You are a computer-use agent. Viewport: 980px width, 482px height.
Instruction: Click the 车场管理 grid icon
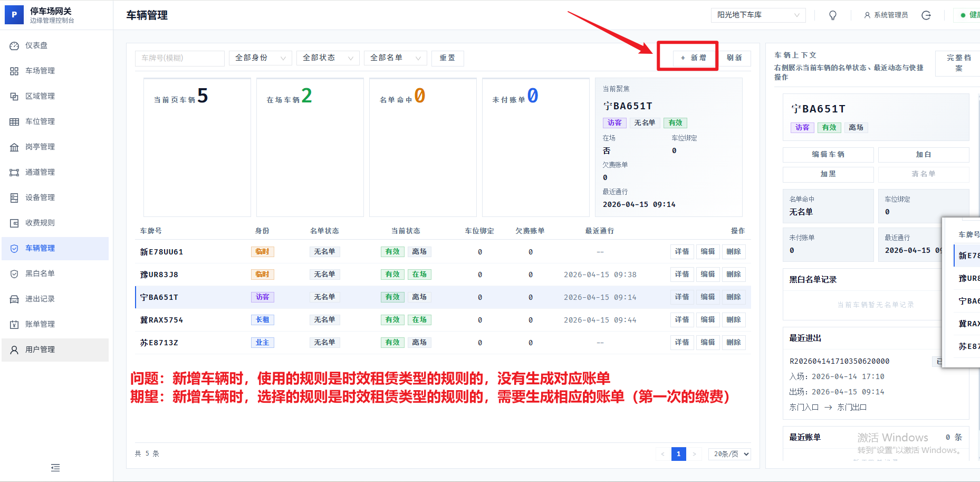tap(14, 71)
